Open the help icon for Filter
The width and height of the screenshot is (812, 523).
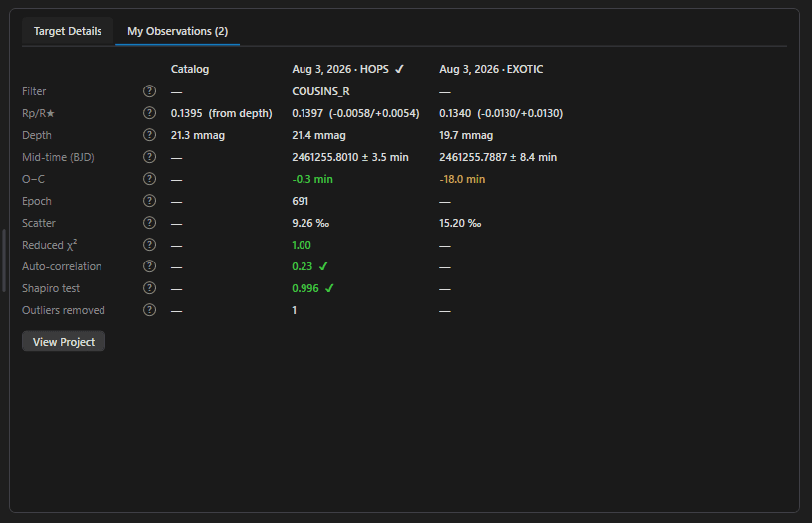tap(149, 91)
